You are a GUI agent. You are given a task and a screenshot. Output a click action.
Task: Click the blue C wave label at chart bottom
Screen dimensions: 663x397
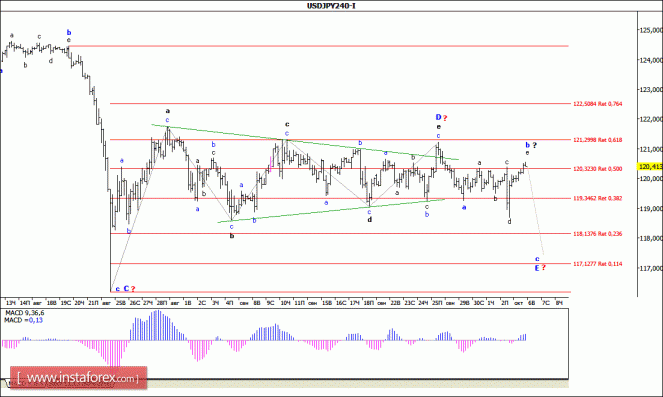[x=126, y=289]
